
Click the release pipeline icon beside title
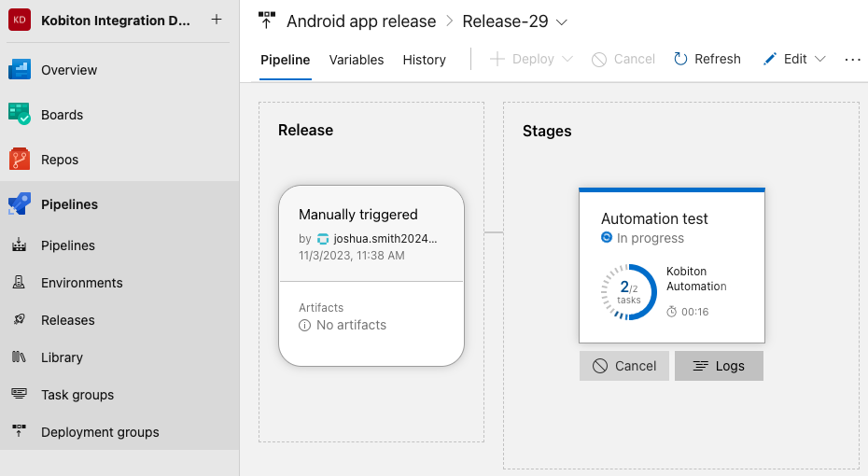tap(267, 21)
